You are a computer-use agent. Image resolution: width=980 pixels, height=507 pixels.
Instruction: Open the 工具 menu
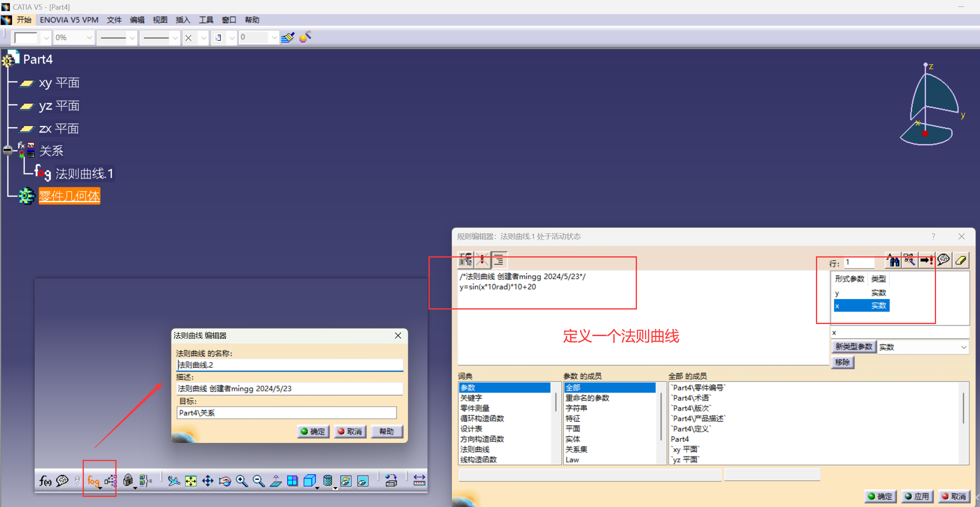[206, 20]
